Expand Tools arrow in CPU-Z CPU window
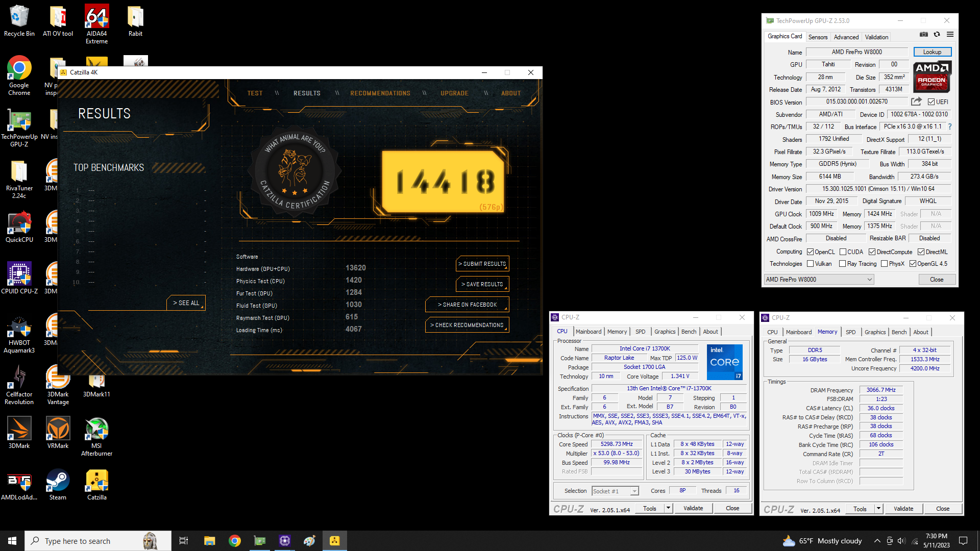 668,508
